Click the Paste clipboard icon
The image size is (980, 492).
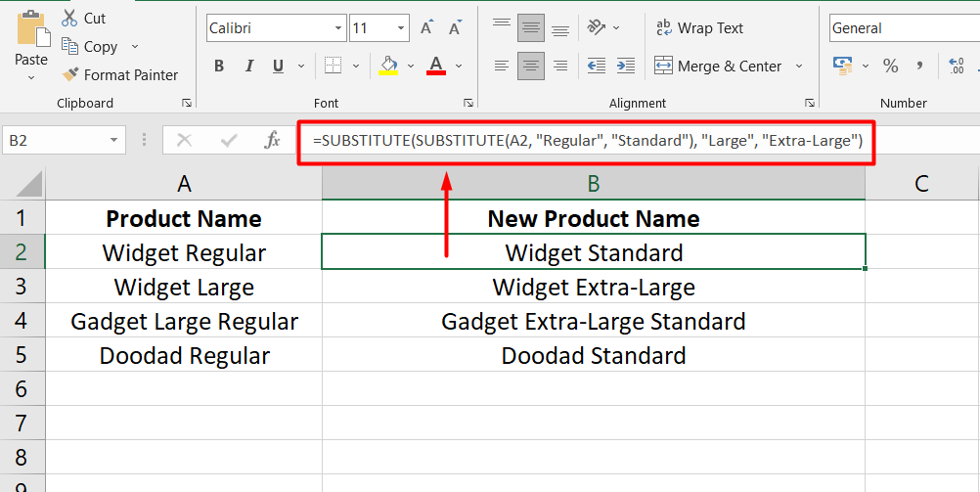coord(31,28)
